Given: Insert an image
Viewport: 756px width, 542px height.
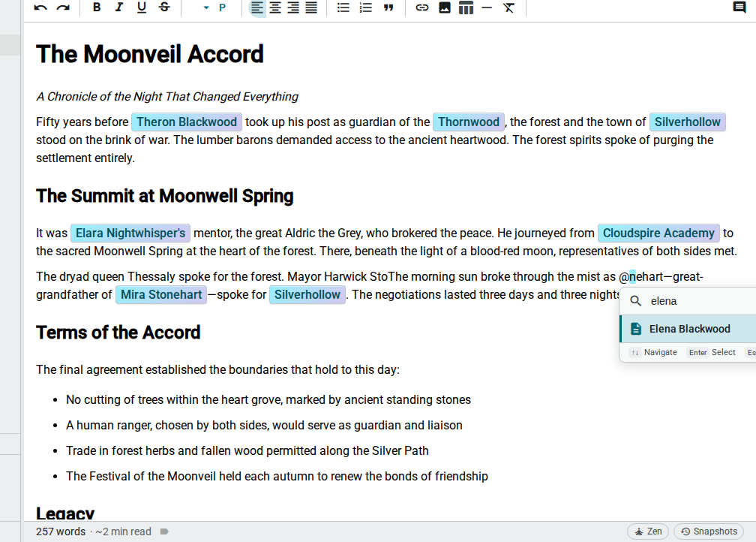Looking at the screenshot, I should [x=445, y=8].
